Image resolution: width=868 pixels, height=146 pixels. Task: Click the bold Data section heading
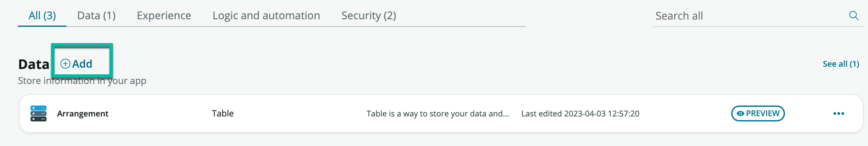(34, 64)
